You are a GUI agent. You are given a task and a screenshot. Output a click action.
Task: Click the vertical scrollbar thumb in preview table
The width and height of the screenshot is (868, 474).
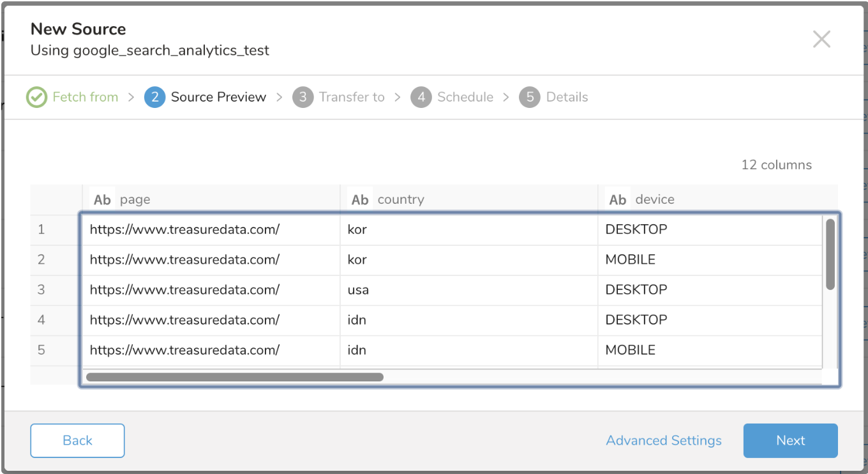coord(830,254)
